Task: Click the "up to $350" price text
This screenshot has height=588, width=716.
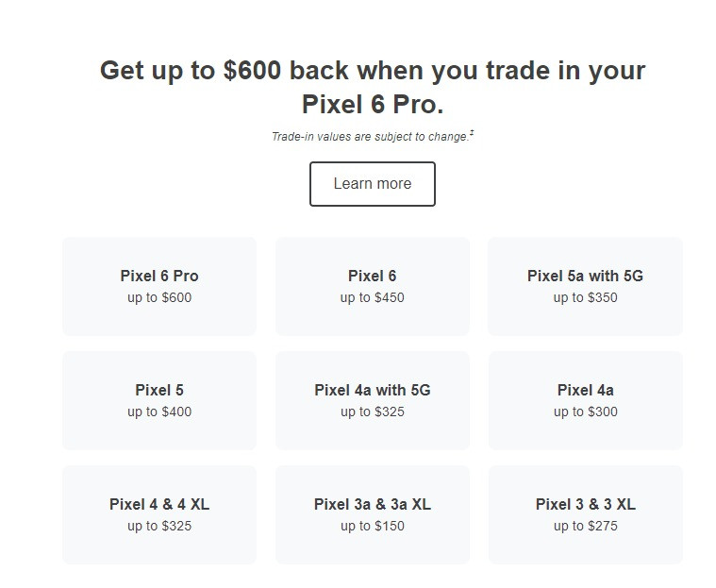Action: click(x=585, y=298)
